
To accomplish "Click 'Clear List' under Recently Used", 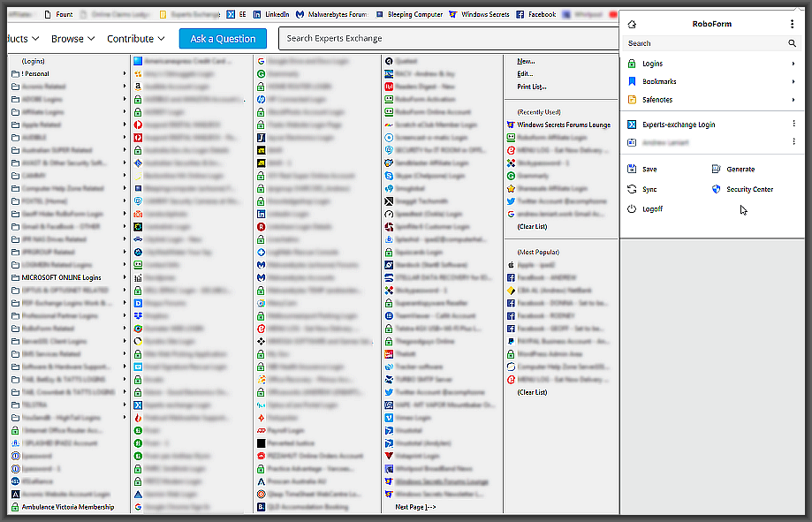I will coord(533,226).
